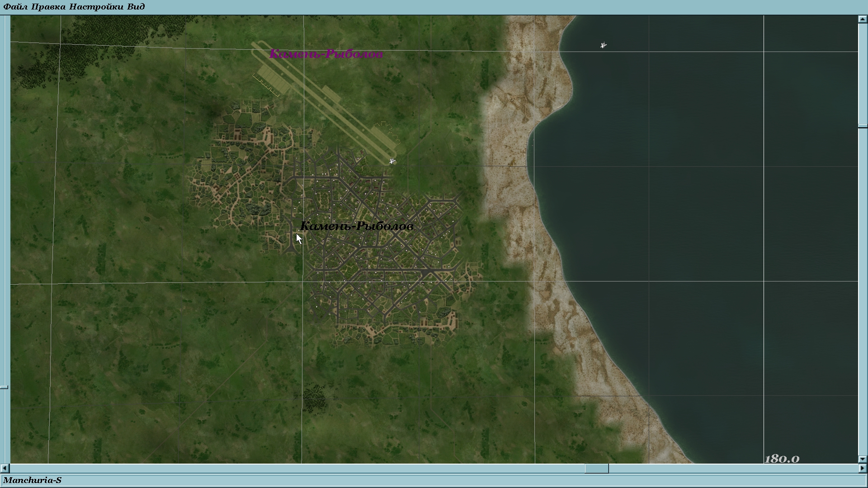Screen dimensions: 868x488
Task: Open the Настройки menu
Action: click(95, 6)
